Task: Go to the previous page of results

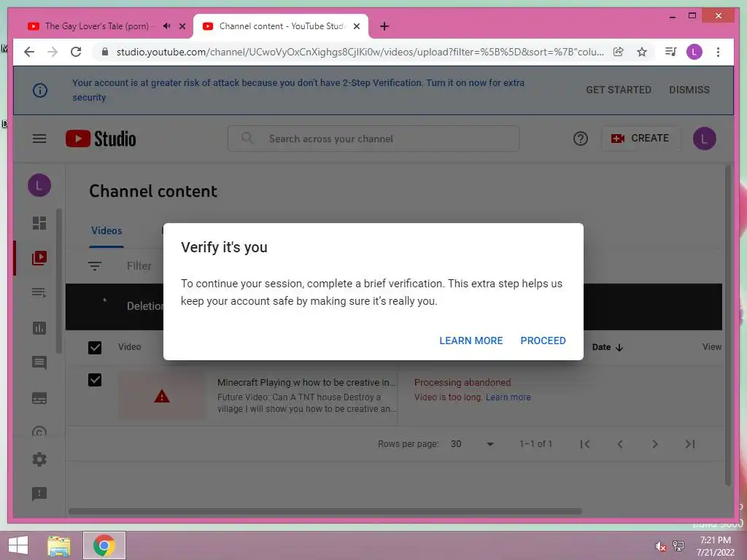Action: 620,444
